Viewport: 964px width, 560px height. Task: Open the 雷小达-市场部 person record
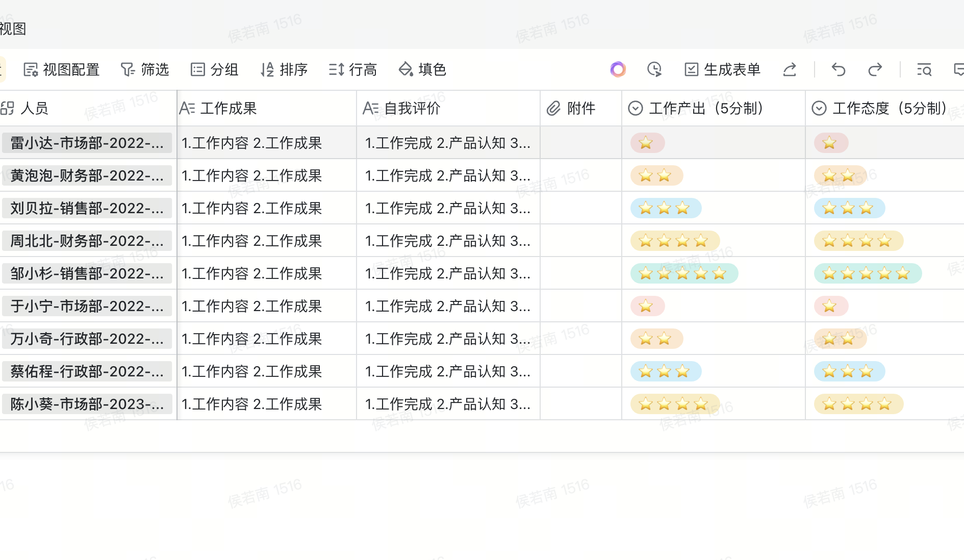pyautogui.click(x=87, y=143)
